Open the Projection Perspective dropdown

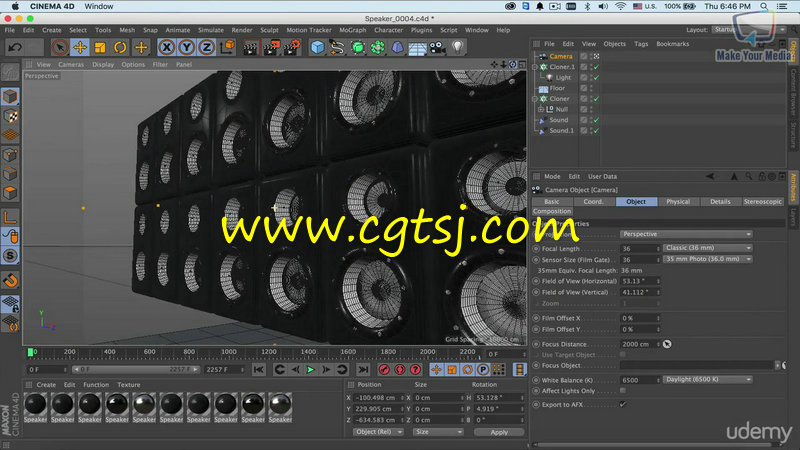pos(686,234)
